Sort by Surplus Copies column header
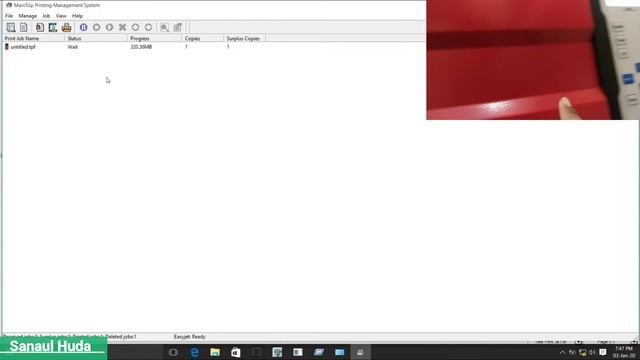Image resolution: width=640 pixels, height=360 pixels. pyautogui.click(x=244, y=38)
